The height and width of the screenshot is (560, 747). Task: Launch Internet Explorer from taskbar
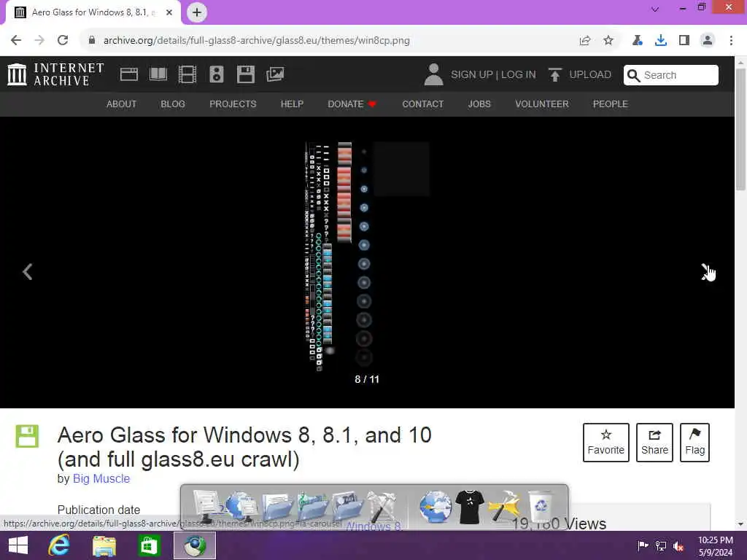click(59, 545)
